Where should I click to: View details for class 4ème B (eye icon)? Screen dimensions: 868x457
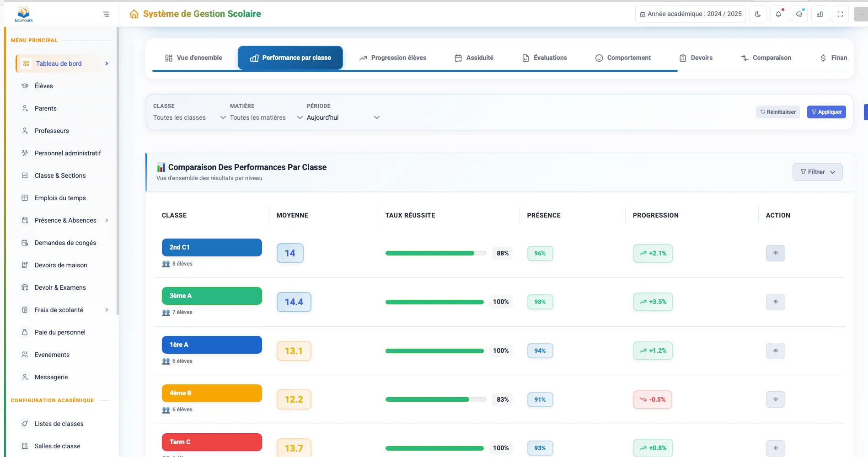pyautogui.click(x=775, y=399)
